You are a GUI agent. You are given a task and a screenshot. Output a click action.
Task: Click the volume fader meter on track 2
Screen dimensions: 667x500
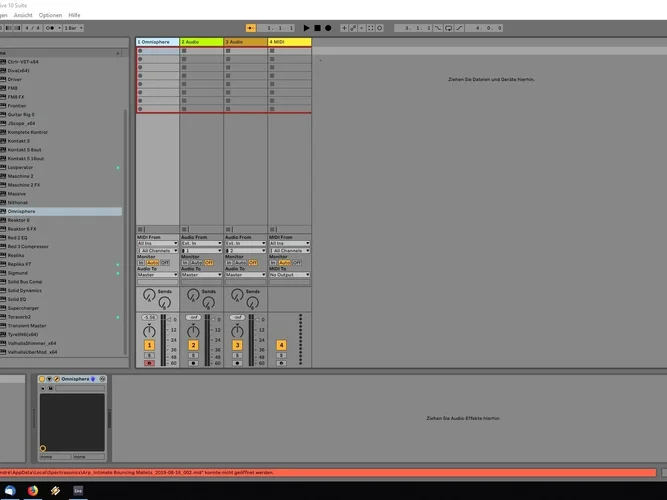tap(207, 340)
